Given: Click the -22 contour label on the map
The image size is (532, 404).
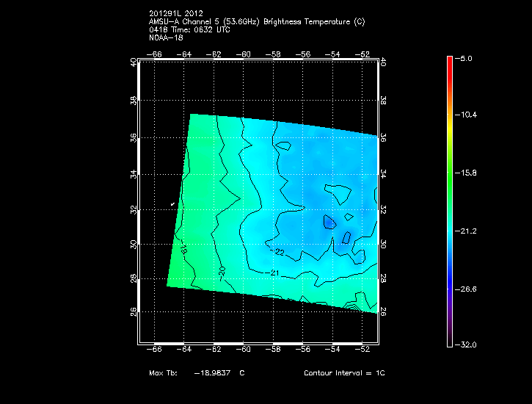Looking at the screenshot, I should coord(277,252).
